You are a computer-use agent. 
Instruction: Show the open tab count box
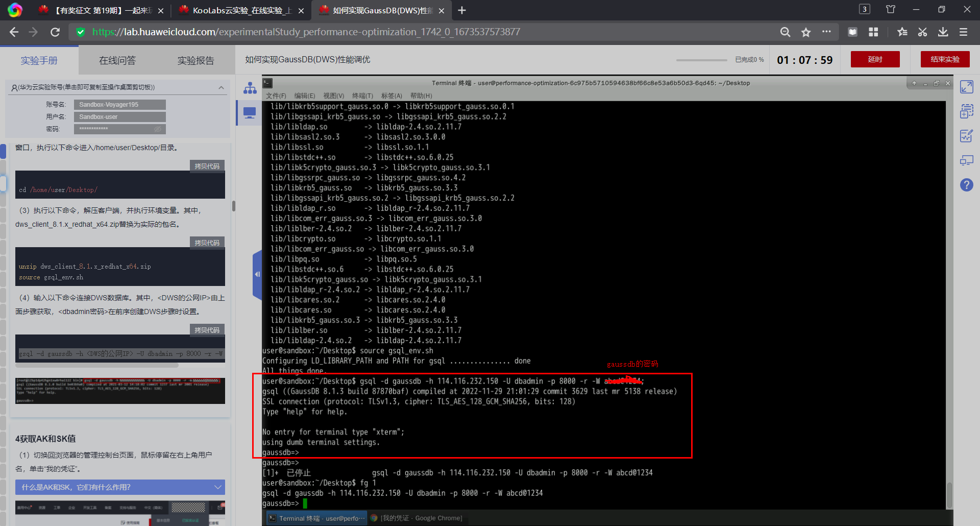[865, 9]
